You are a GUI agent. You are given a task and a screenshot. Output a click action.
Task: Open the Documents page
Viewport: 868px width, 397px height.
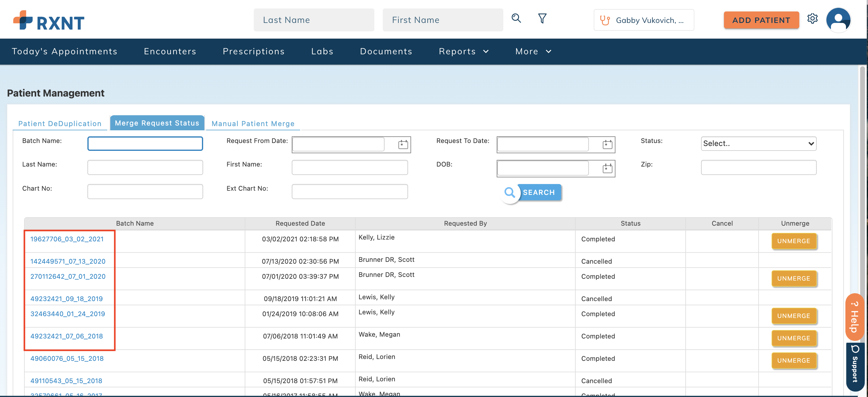tap(386, 51)
